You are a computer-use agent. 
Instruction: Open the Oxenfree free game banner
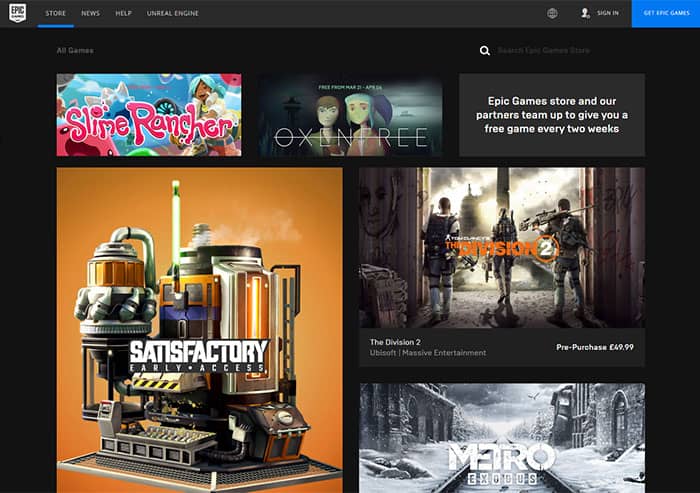coord(350,114)
